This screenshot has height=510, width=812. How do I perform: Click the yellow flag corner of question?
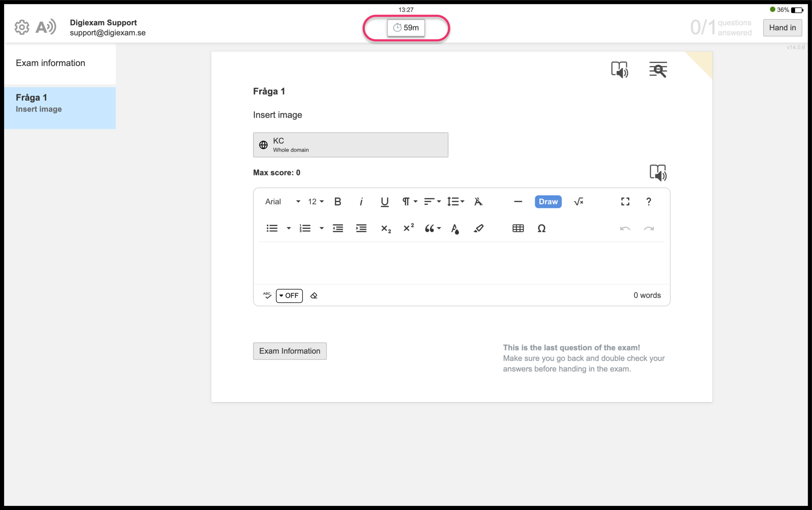[703, 62]
